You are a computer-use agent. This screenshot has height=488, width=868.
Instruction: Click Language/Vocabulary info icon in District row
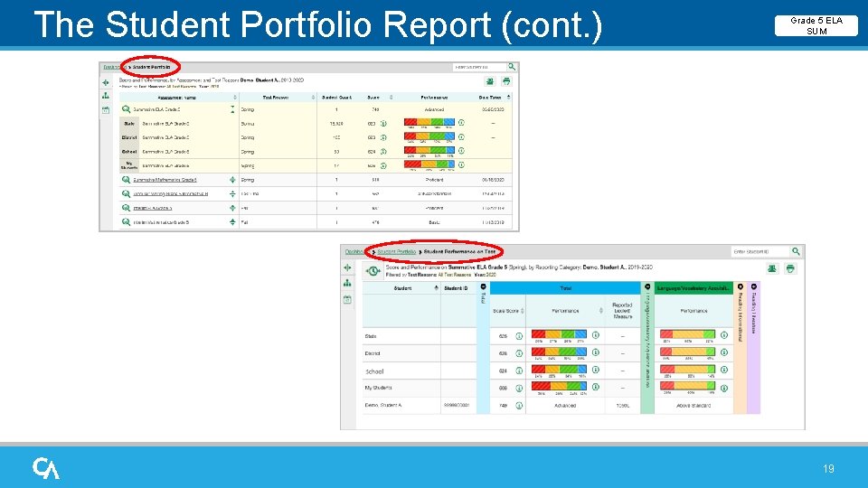pyautogui.click(x=724, y=352)
